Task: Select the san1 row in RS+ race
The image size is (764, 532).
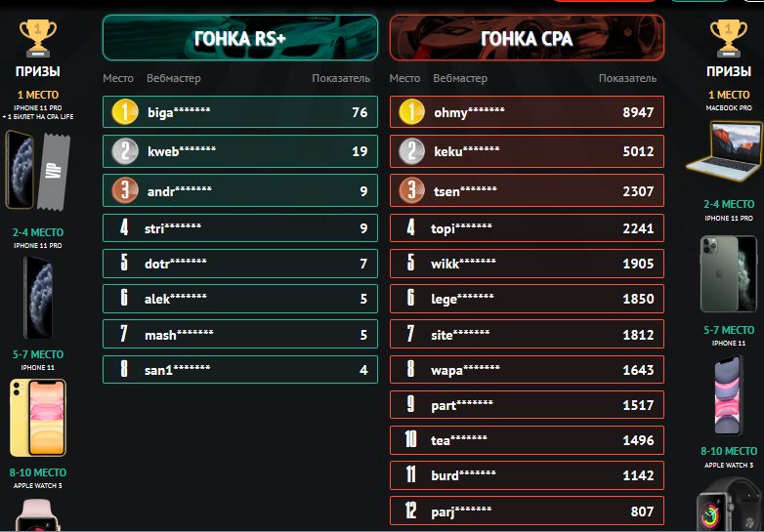Action: tap(240, 369)
